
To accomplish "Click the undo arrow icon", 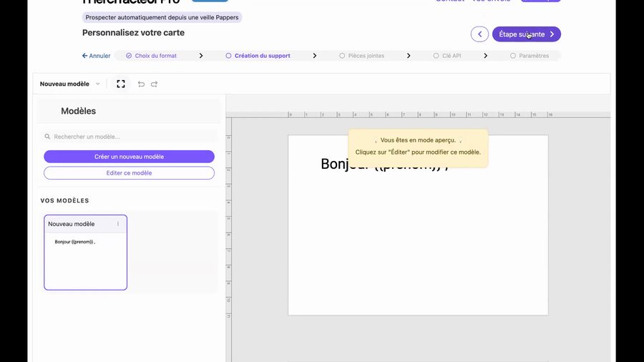I will (x=141, y=84).
